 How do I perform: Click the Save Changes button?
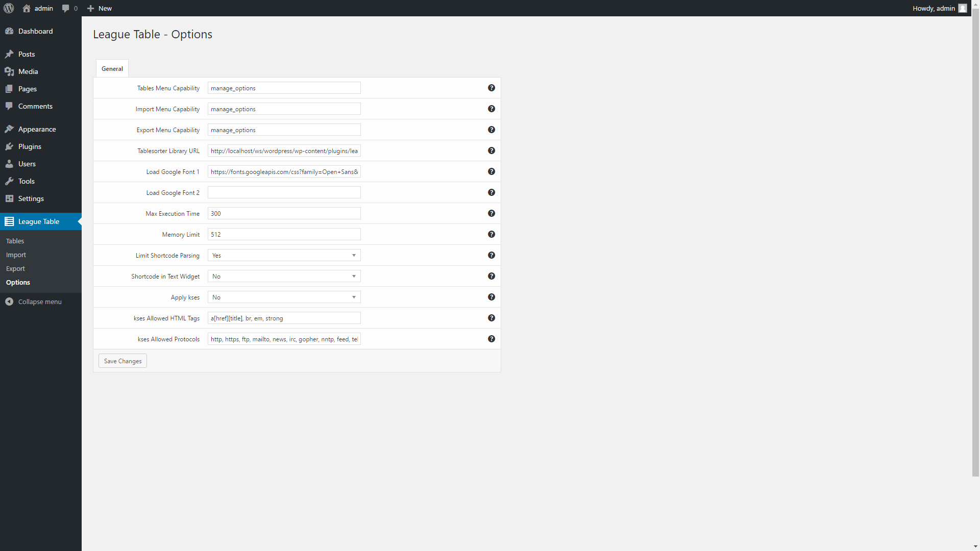point(122,361)
